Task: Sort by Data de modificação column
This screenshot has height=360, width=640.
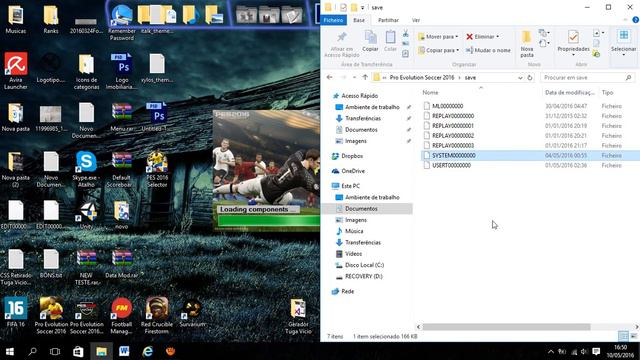Action: tap(569, 93)
